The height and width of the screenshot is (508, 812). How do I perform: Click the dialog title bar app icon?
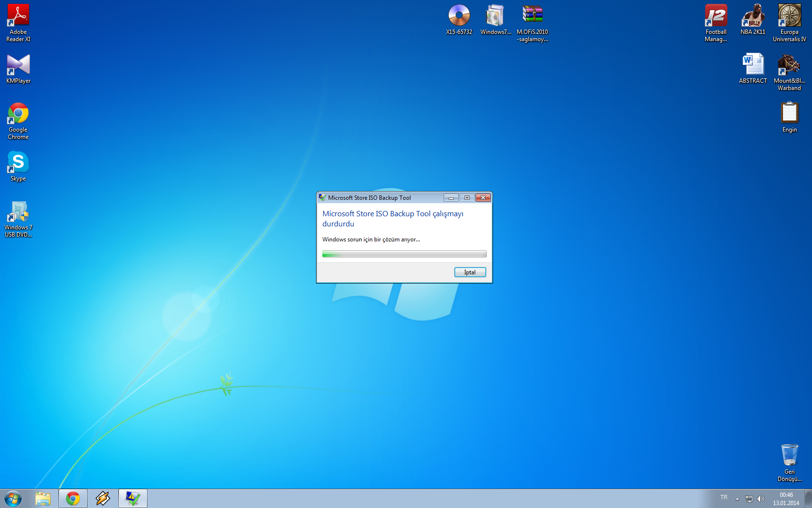tap(322, 197)
